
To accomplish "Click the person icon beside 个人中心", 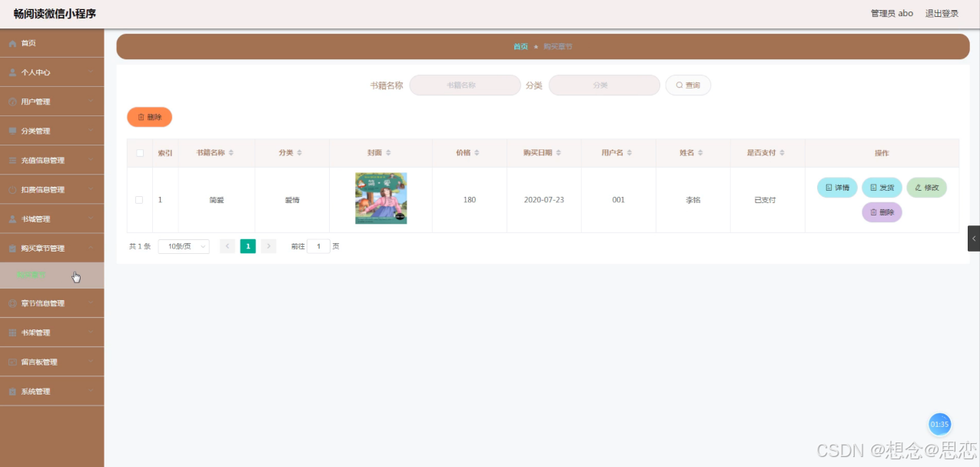I will 12,72.
